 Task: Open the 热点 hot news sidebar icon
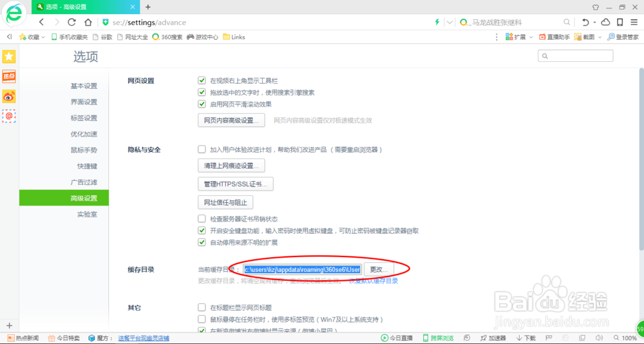[x=9, y=77]
